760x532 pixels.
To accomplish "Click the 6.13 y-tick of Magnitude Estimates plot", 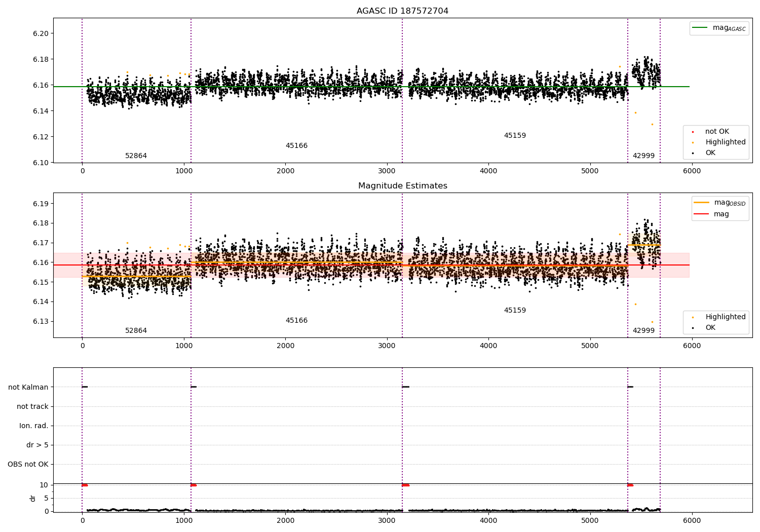I will (41, 322).
